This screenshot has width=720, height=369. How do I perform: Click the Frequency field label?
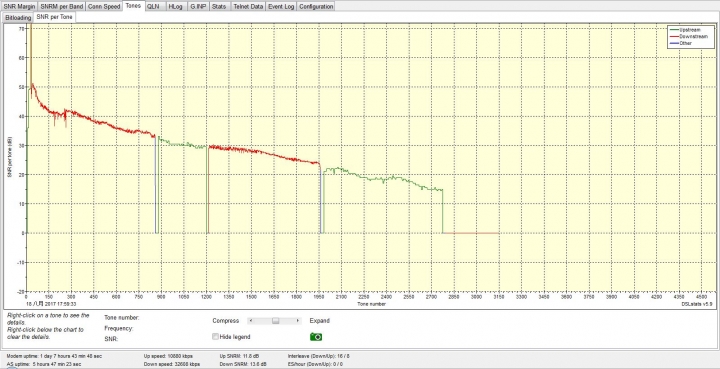coord(118,329)
